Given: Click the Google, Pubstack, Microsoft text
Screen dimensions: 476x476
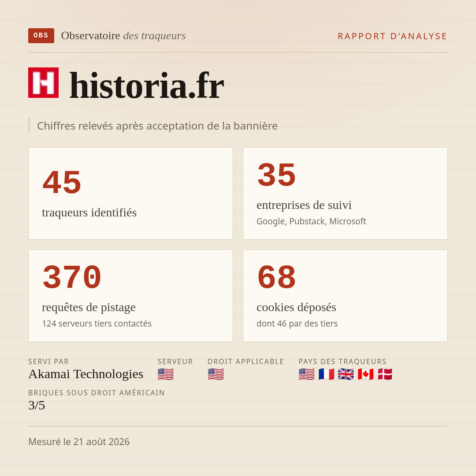Looking at the screenshot, I should [x=311, y=221].
